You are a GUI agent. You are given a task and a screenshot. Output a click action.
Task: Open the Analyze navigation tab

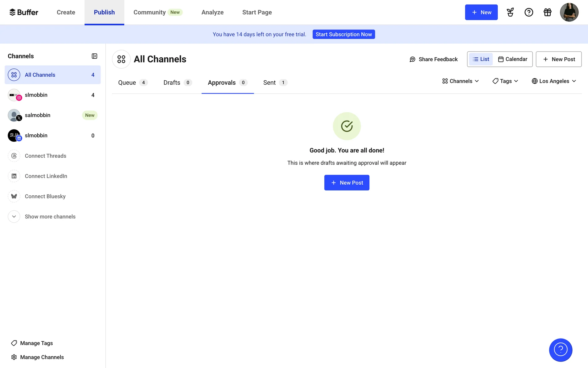(212, 12)
